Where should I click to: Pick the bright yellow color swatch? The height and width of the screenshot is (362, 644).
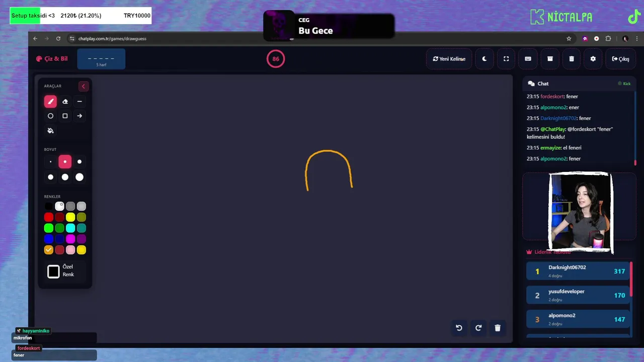click(x=70, y=217)
